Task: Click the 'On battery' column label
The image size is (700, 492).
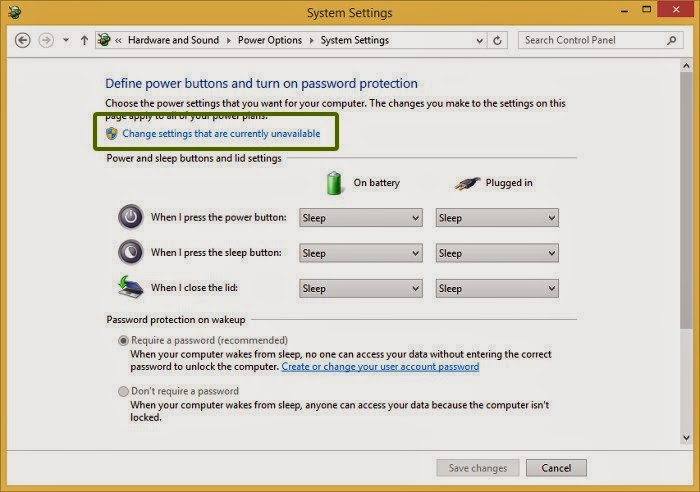Action: tap(376, 183)
